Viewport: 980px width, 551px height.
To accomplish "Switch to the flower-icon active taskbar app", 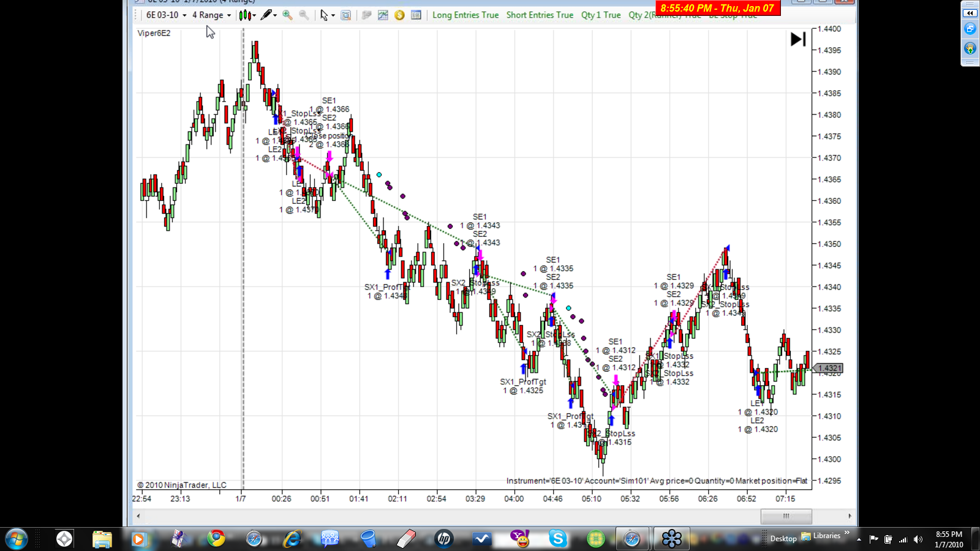I will pos(672,539).
